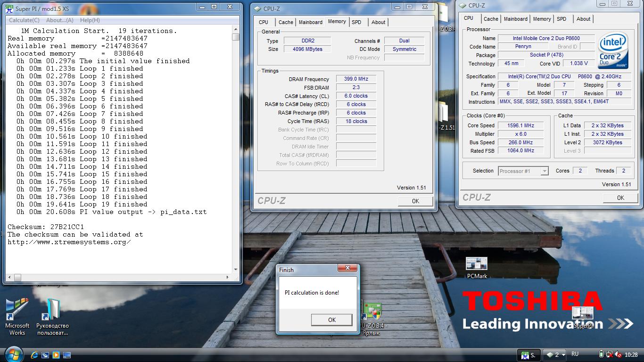Switch to Cache tab in right CPU-Z window
Screen dimensions: 644x362
pyautogui.click(x=491, y=19)
